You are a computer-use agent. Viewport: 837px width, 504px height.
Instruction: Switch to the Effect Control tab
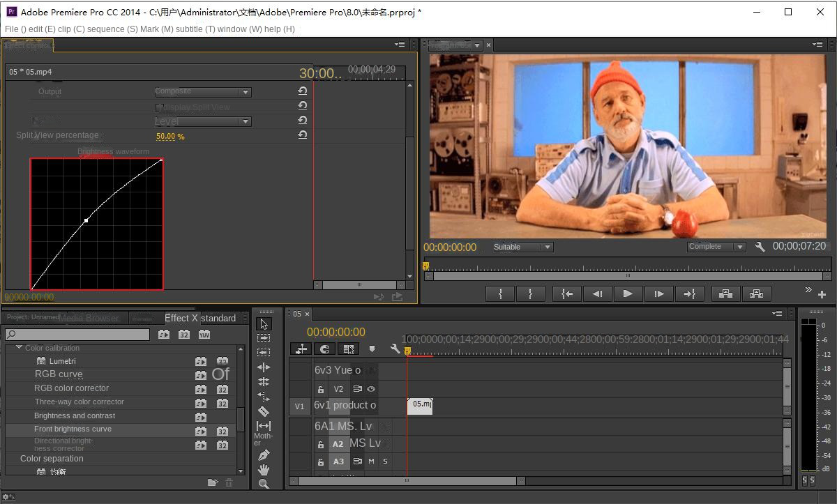pyautogui.click(x=28, y=45)
